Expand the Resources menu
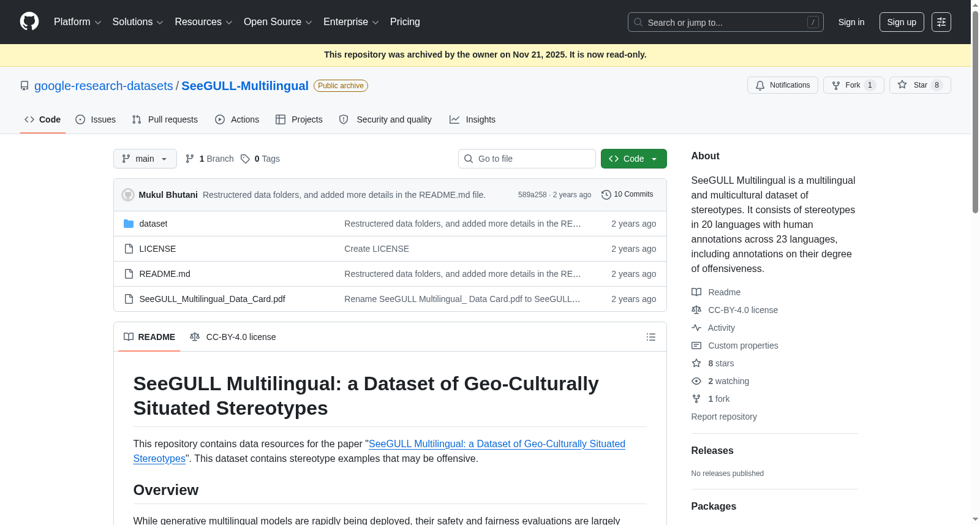The image size is (980, 525). [203, 22]
